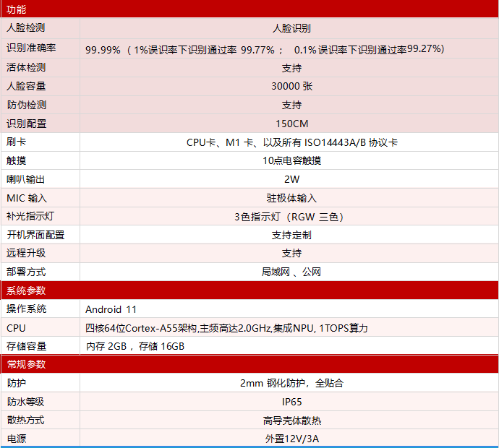Click the 10点电容触摸 touch value
This screenshot has height=448, width=499.
tap(291, 160)
